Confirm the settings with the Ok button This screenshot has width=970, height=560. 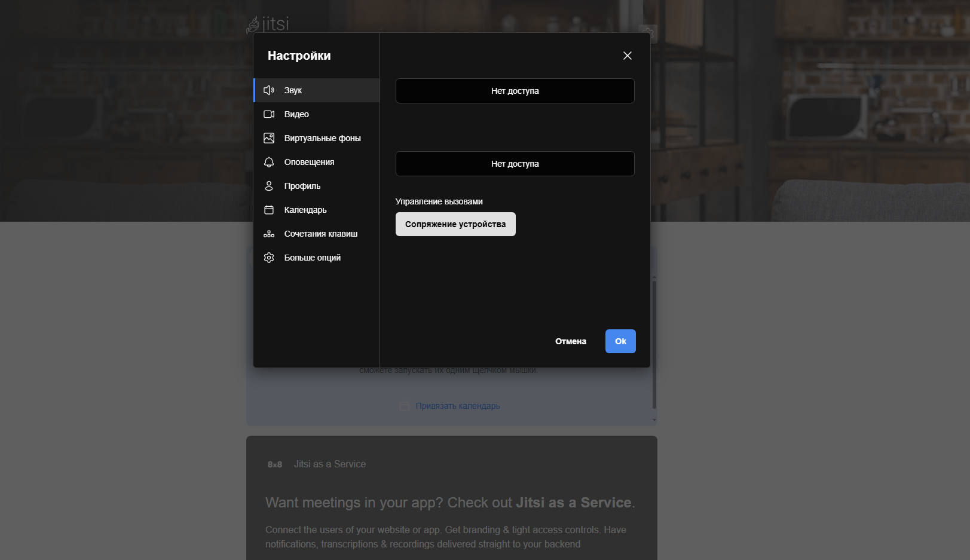(x=620, y=341)
